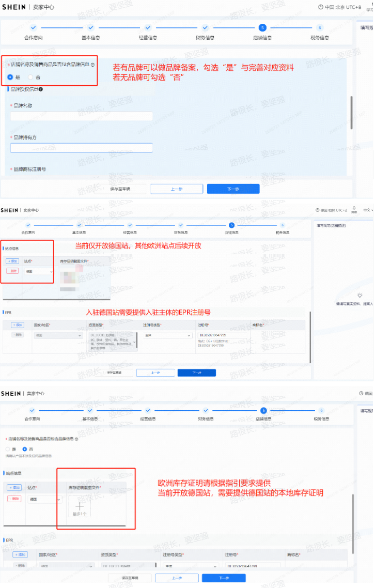Open 站点 德国 dropdown in bottom screenshot
375x588 pixels.
point(44,499)
